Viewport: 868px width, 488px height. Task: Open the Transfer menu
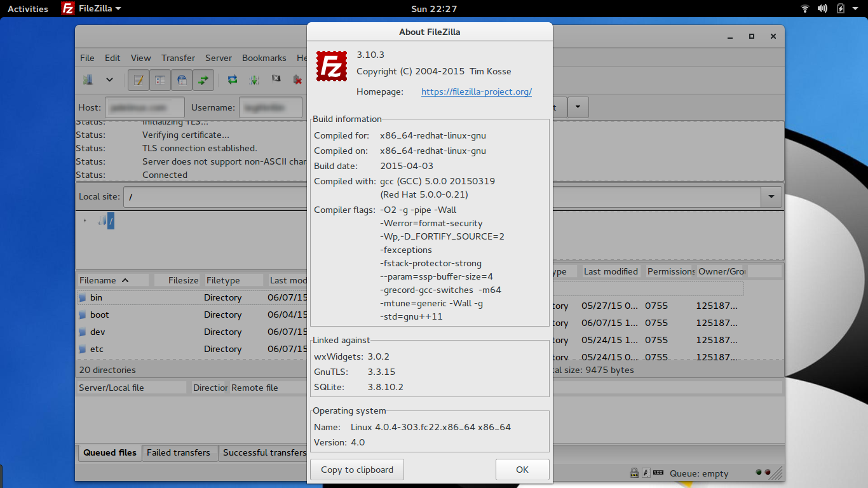[178, 58]
